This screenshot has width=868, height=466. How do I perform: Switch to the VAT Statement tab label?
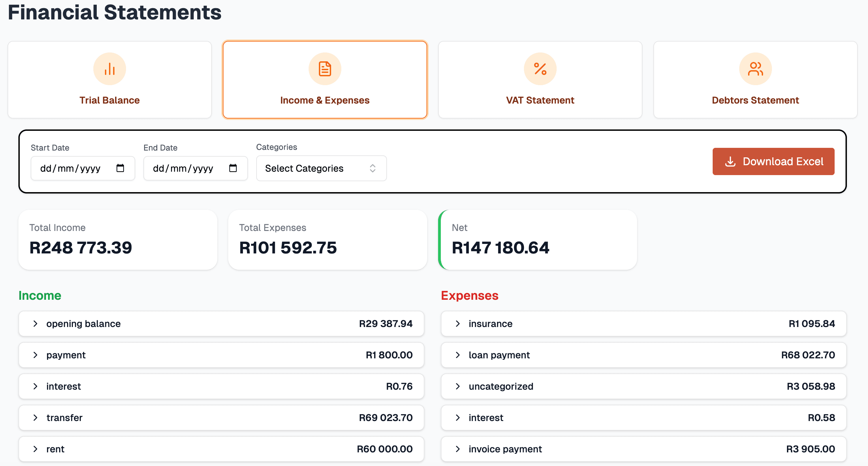tap(540, 100)
